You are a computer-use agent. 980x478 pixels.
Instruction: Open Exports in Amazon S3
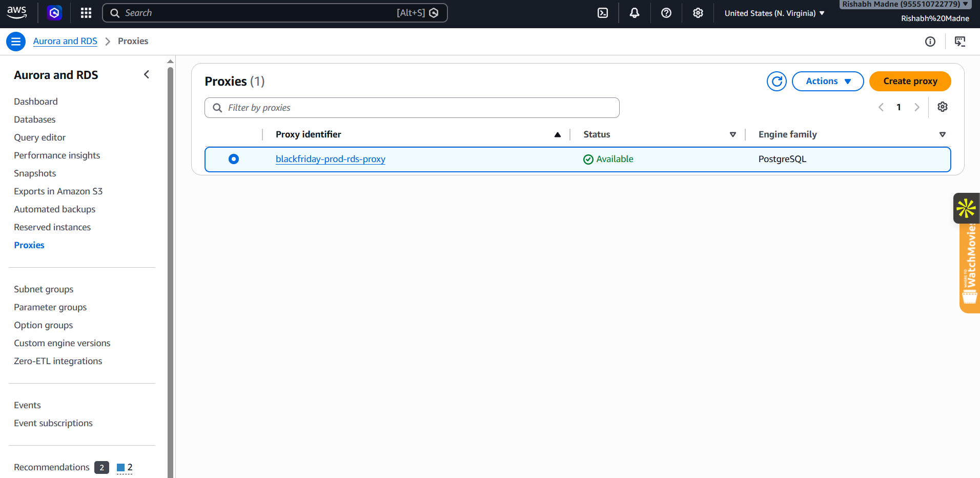(x=58, y=191)
